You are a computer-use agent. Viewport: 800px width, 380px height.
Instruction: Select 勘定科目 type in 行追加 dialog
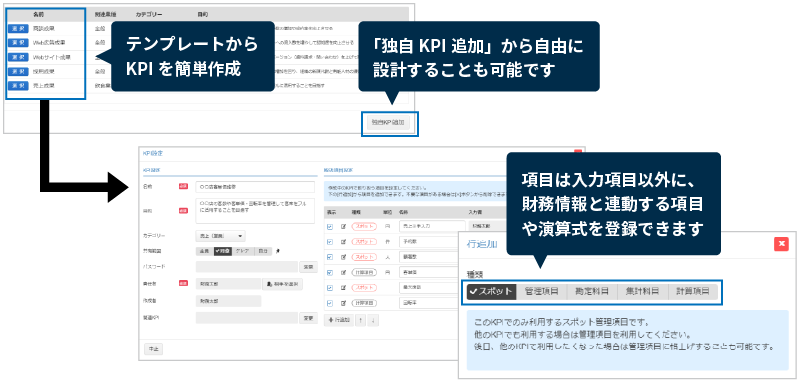pyautogui.click(x=592, y=292)
